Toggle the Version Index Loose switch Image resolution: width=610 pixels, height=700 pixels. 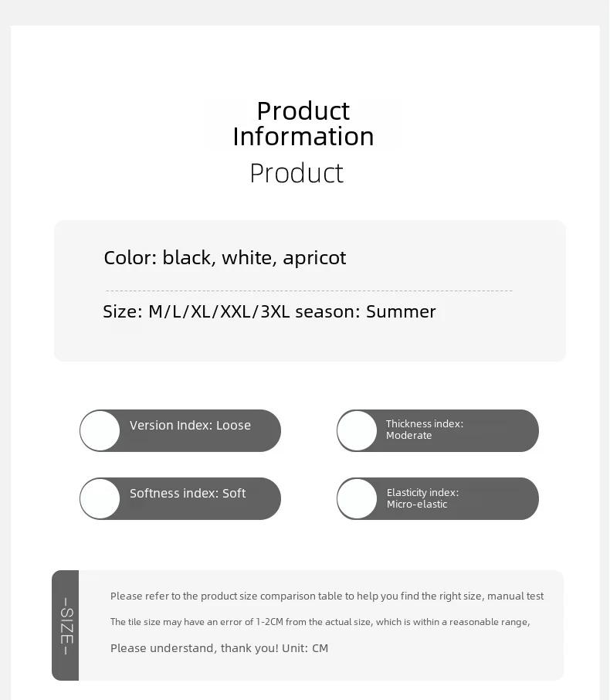[x=180, y=430]
